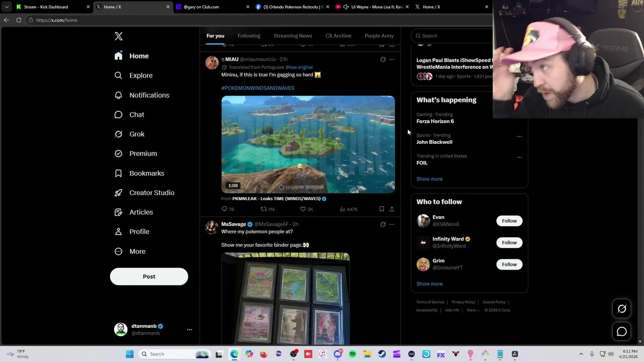Open the Terms of Service link
Image resolution: width=644 pixels, height=362 pixels.
point(430,302)
